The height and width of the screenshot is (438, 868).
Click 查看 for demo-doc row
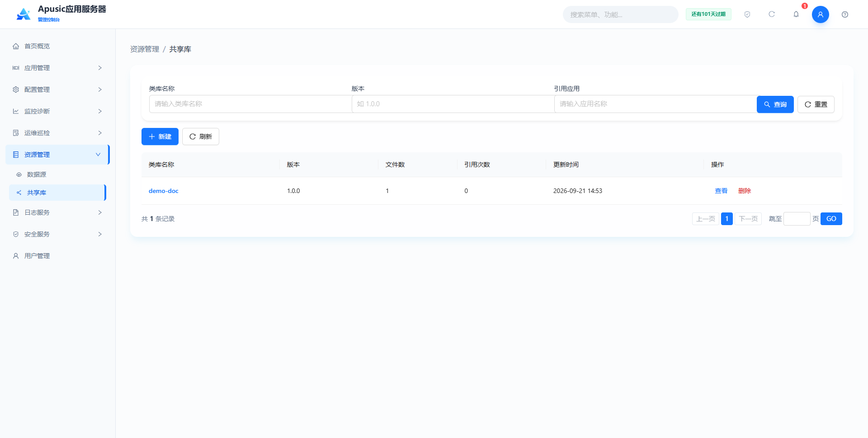click(x=721, y=191)
